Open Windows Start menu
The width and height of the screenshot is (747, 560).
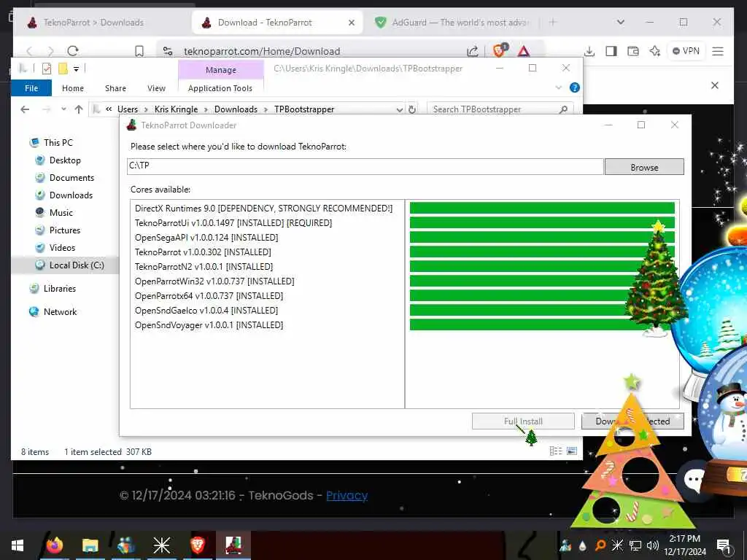coord(18,545)
